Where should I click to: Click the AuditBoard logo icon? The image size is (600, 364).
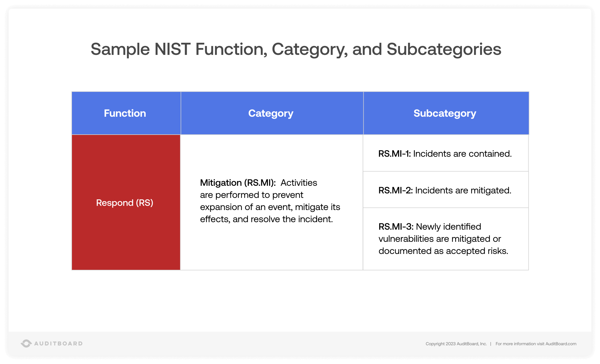26,343
